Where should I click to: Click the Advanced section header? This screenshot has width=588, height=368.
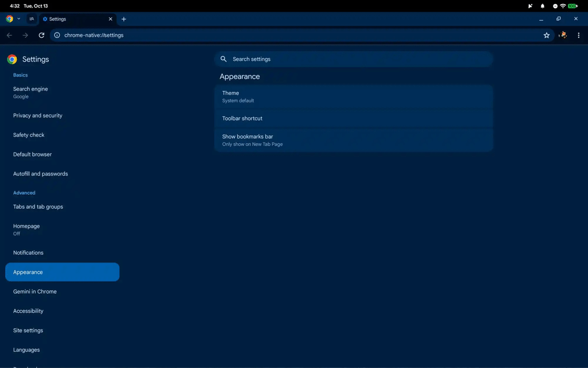click(x=24, y=193)
